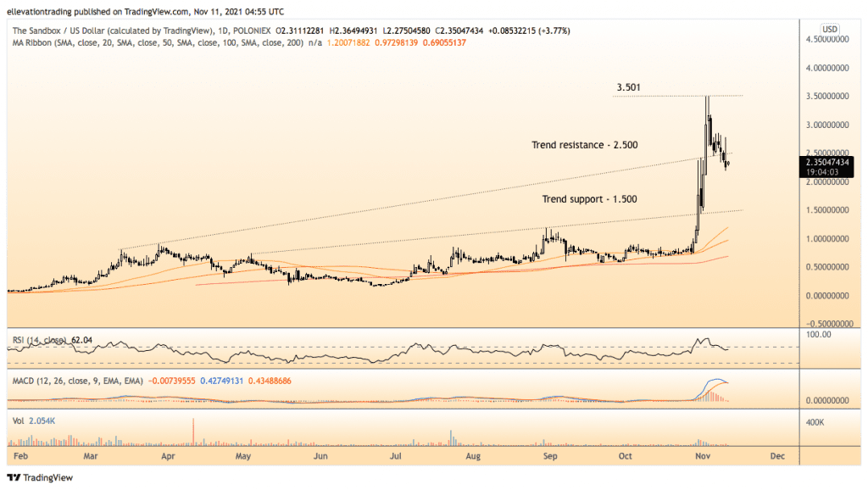868x490 pixels.
Task: Click the 'Oct' label on time axis
Action: [x=625, y=456]
